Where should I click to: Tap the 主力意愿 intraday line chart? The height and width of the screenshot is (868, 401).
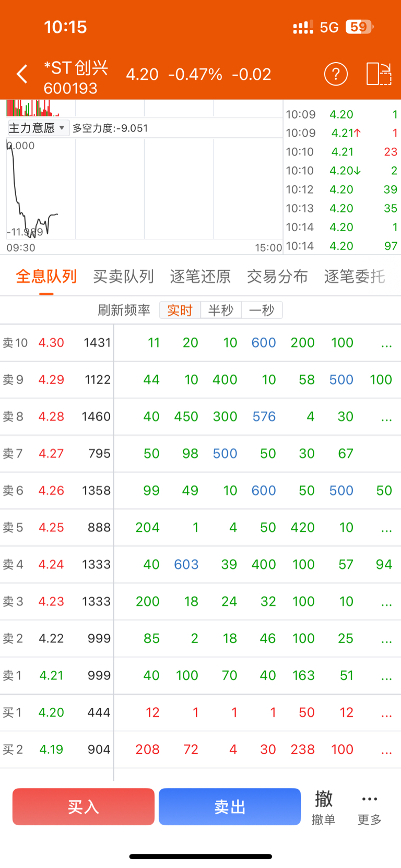click(145, 189)
